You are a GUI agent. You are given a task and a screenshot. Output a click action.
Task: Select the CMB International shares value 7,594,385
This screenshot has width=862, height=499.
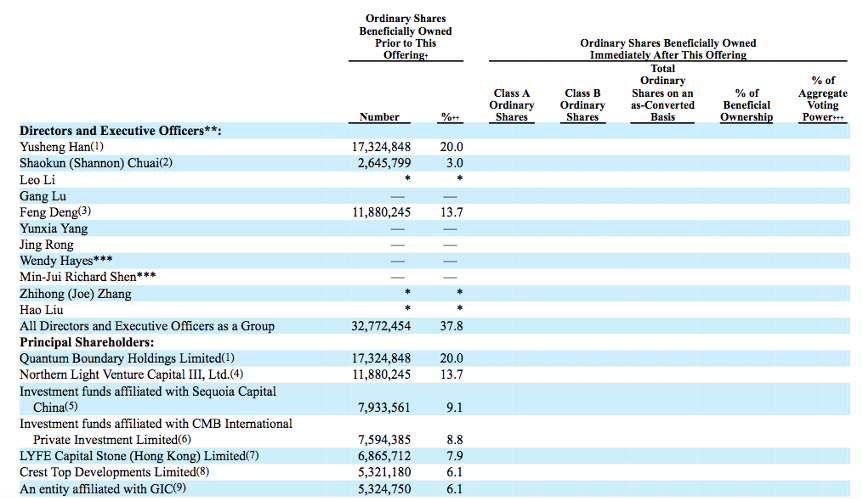coord(379,440)
